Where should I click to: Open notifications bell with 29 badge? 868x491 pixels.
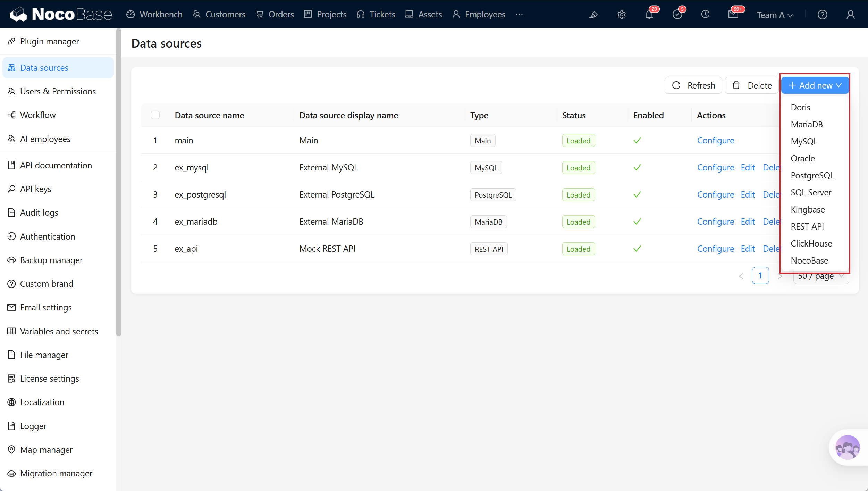tap(649, 15)
